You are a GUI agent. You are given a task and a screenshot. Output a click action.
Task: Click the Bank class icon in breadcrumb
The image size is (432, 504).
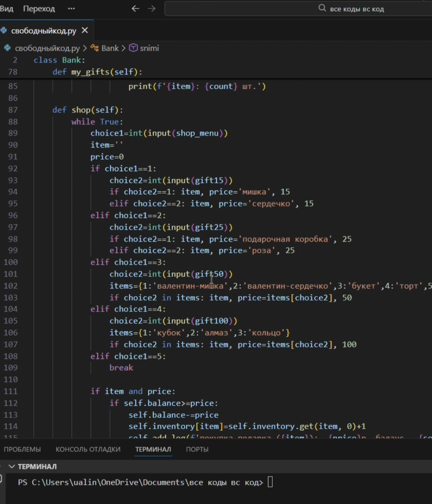95,48
